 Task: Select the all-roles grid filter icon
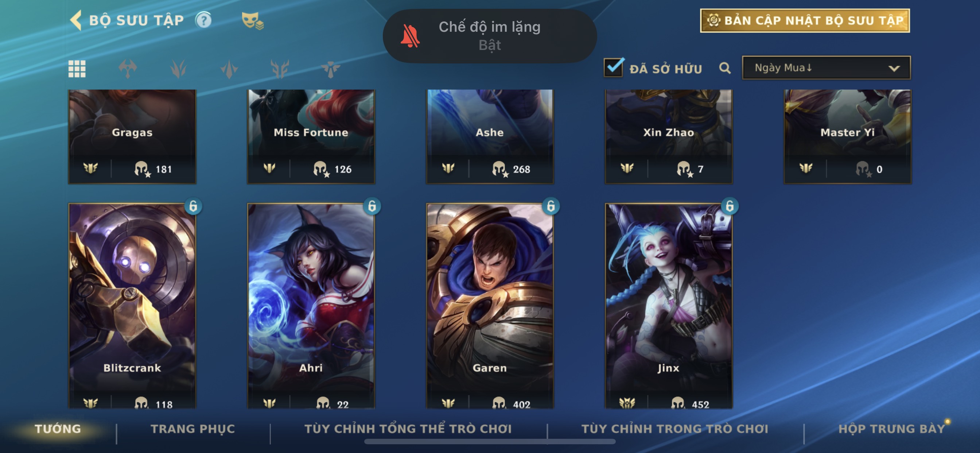pos(77,69)
